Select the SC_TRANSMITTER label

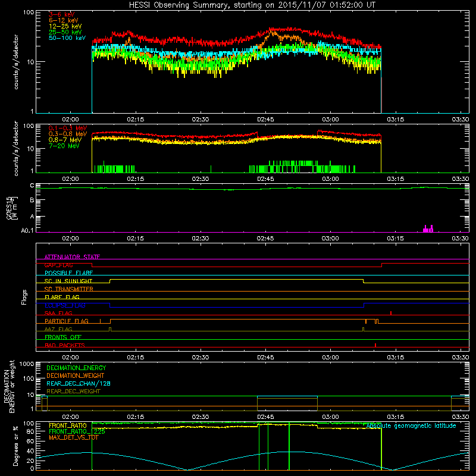point(68,289)
